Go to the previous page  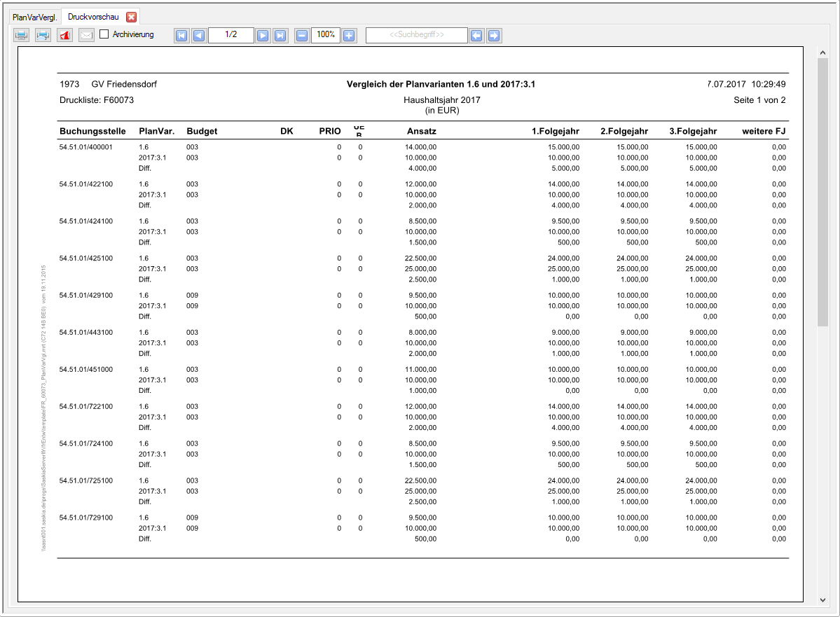(198, 36)
